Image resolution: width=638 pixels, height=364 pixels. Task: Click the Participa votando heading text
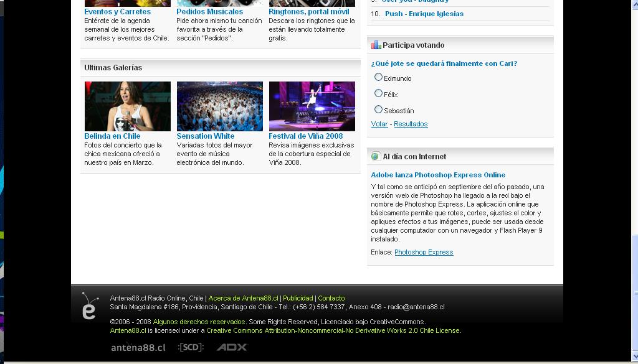tap(414, 45)
